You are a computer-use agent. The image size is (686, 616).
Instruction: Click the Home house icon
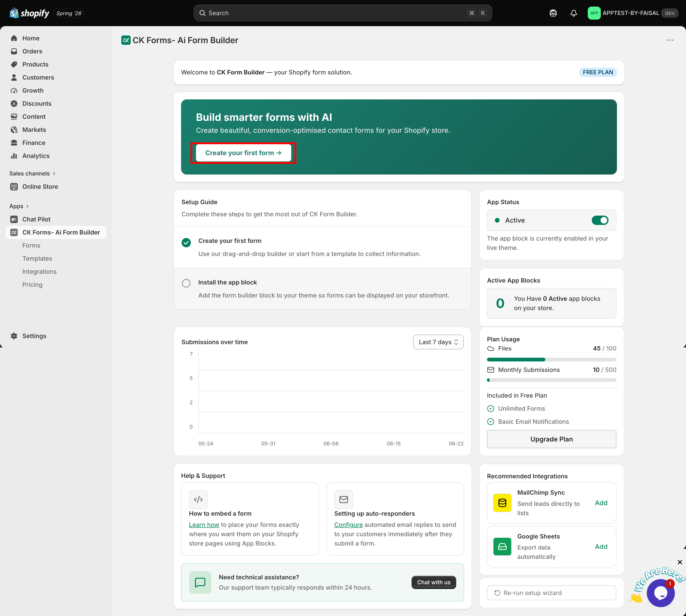[14, 38]
